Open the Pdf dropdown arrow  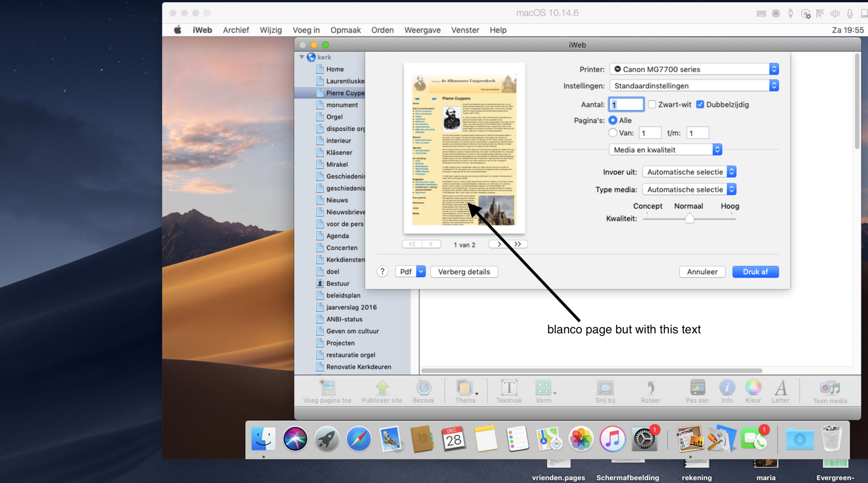coord(421,272)
